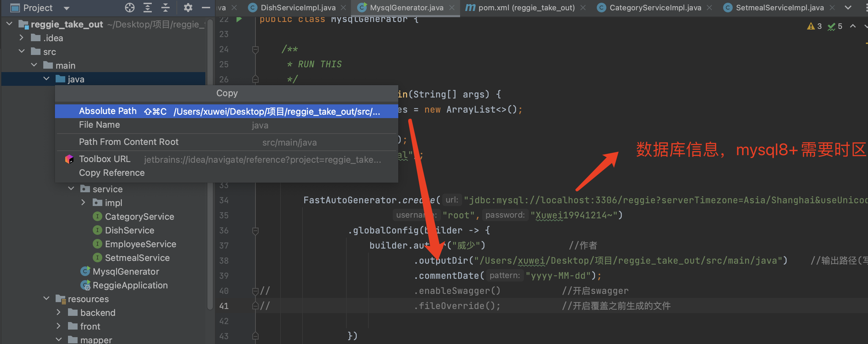Open Project panel settings gear

188,8
